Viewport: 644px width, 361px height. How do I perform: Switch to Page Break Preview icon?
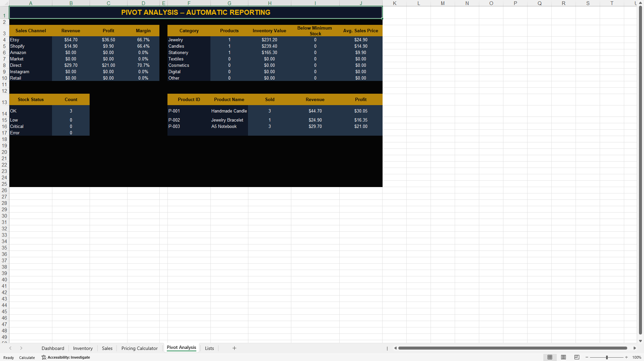click(x=577, y=357)
